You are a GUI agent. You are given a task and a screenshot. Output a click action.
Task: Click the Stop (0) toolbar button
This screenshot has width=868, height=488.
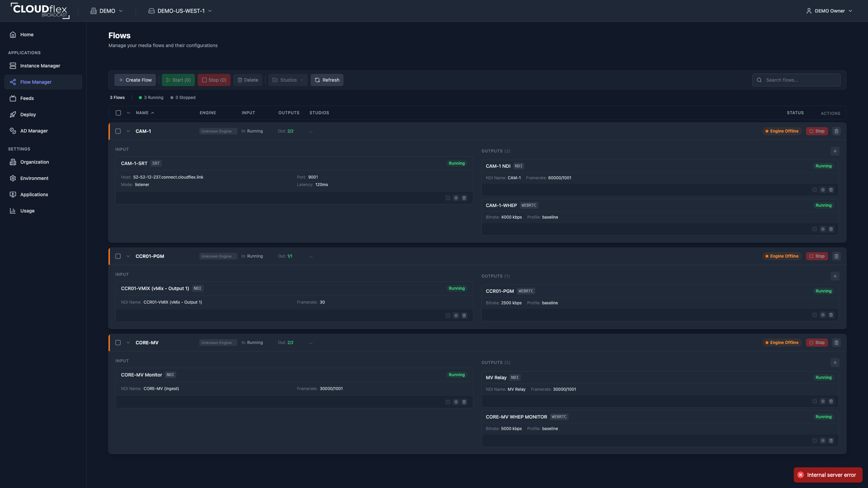pos(214,80)
